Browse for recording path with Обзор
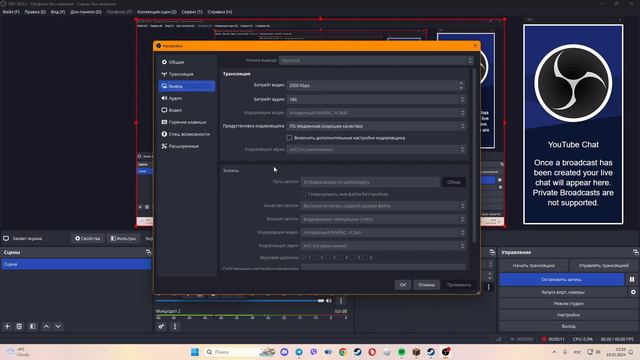 pyautogui.click(x=453, y=182)
